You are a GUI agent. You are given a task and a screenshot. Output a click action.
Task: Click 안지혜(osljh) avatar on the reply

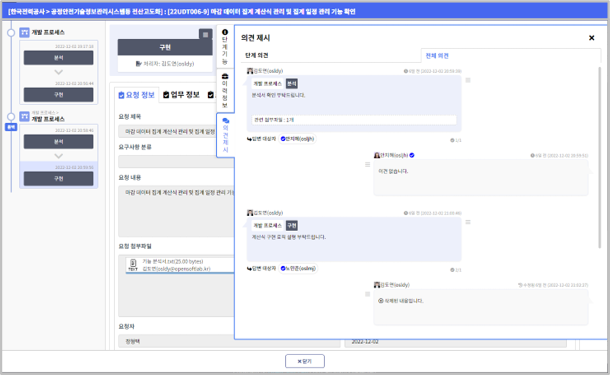377,155
